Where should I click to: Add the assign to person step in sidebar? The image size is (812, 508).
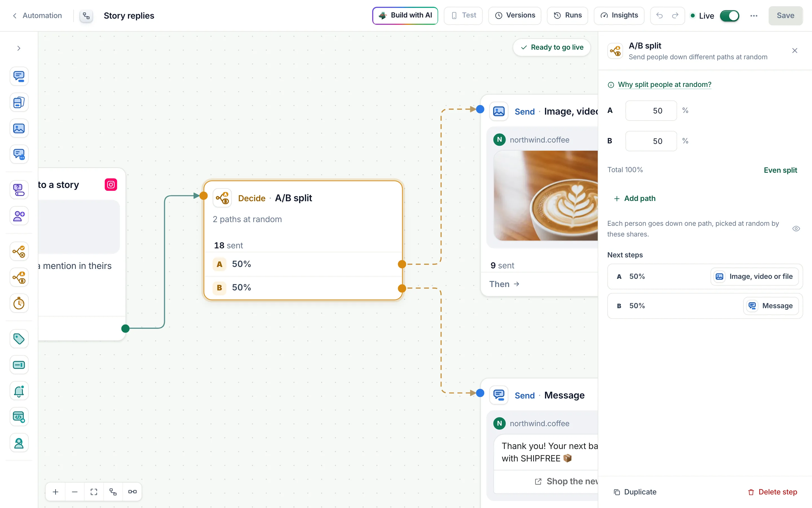(19, 443)
